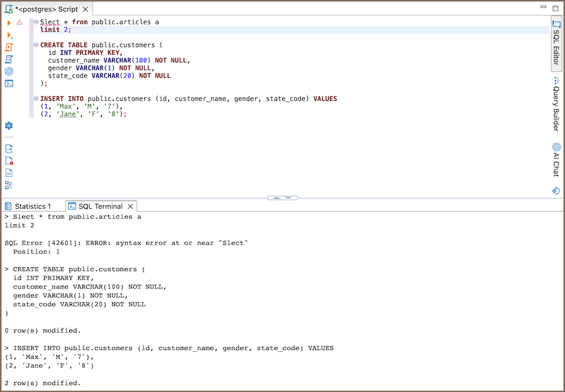Collapse the Slect query fold marker
The height and width of the screenshot is (392, 565).
point(36,22)
